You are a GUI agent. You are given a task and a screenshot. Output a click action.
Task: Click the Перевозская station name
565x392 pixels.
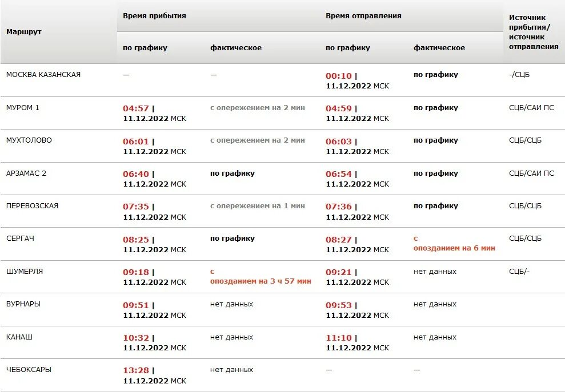pos(33,206)
